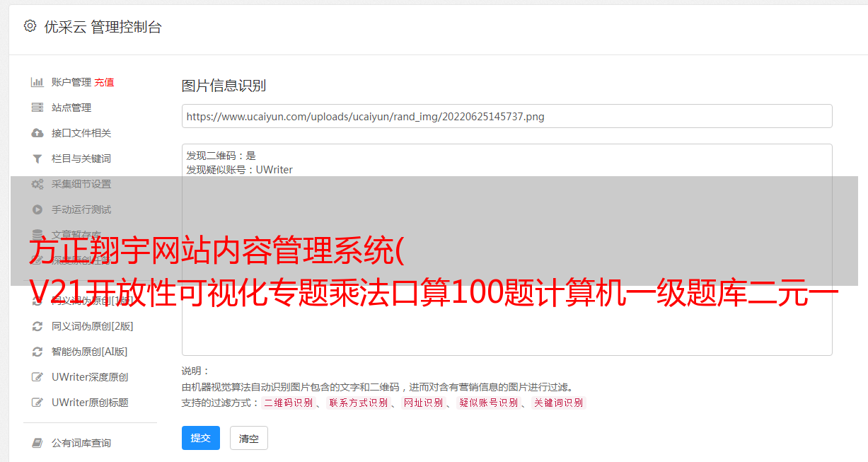Go to UWriter原创标题 page
This screenshot has width=868, height=462.
tap(90, 403)
